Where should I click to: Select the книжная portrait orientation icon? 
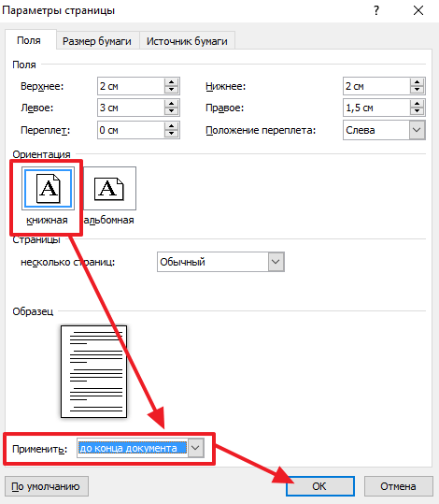tap(49, 188)
